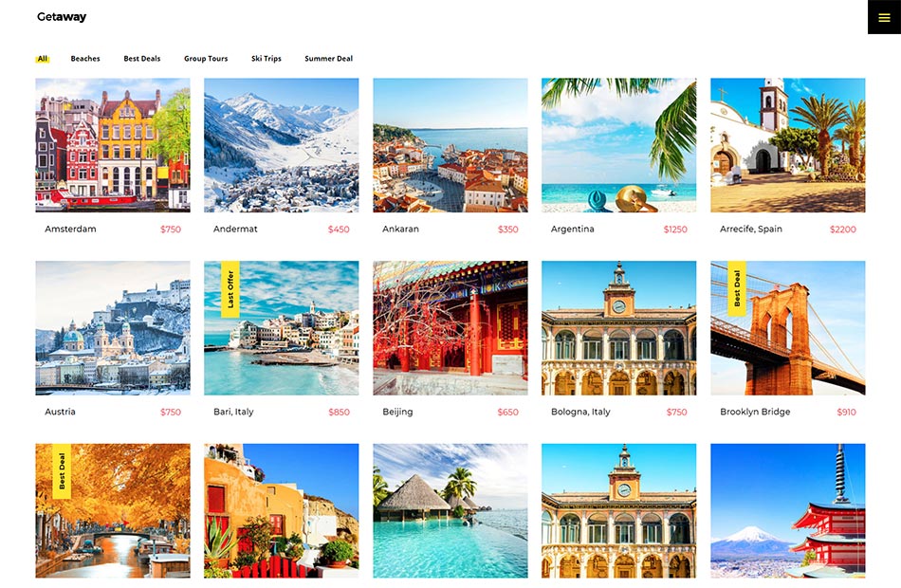Open the Summer Deal filter
The height and width of the screenshot is (588, 901).
coord(328,59)
